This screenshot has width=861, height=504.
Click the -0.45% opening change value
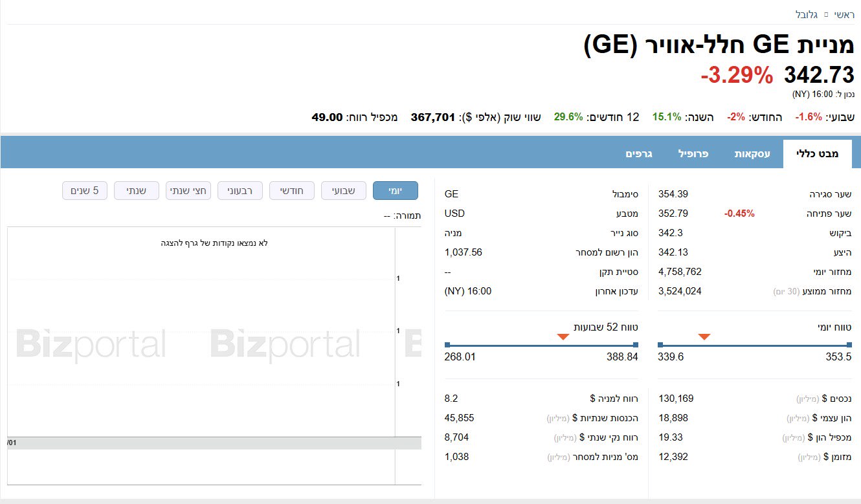pyautogui.click(x=739, y=214)
